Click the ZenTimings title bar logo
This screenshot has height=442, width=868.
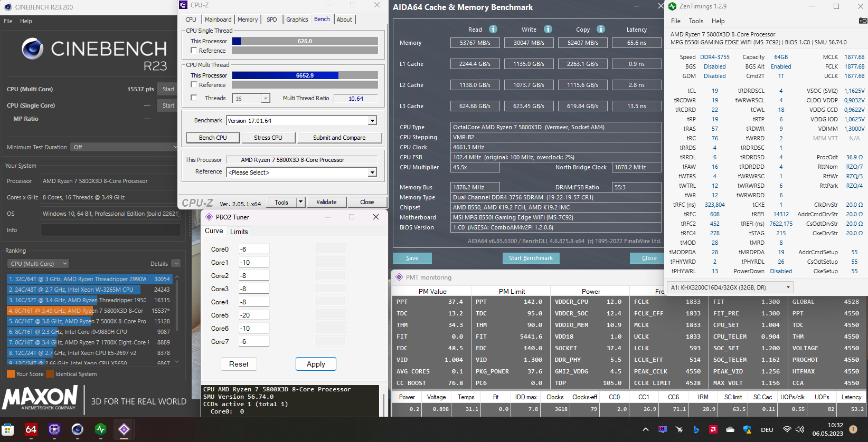[x=672, y=6]
